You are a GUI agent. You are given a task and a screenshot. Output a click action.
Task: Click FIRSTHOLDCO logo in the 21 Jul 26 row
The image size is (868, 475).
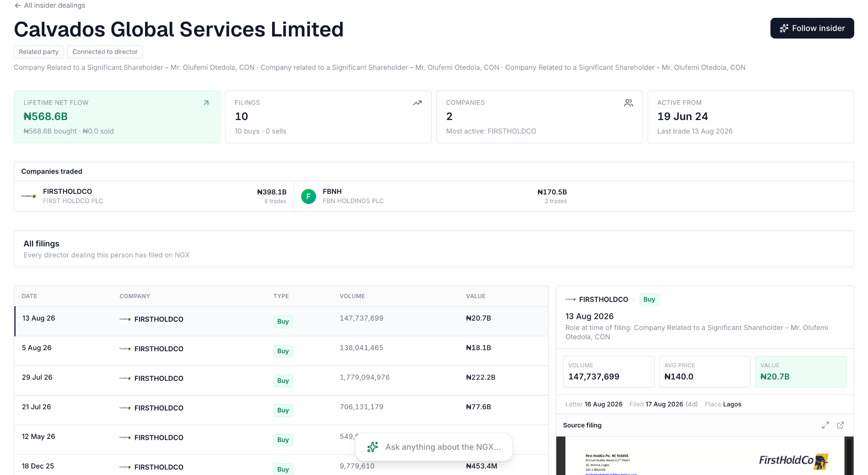coord(125,408)
